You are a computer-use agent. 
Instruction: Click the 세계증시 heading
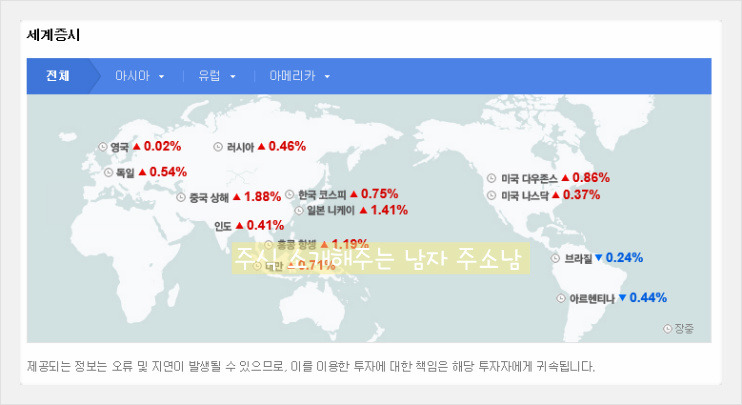point(53,35)
